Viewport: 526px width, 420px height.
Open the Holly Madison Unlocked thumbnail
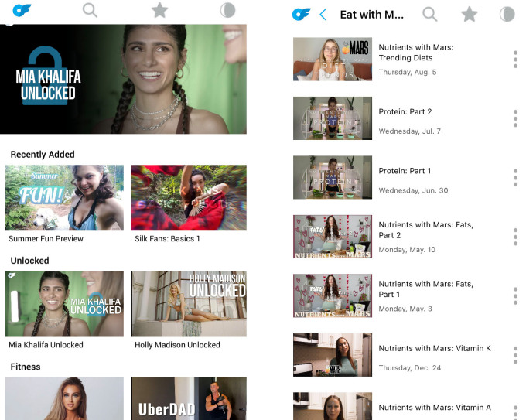[x=189, y=303]
